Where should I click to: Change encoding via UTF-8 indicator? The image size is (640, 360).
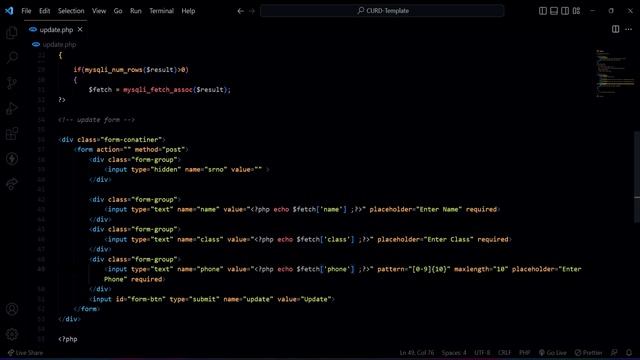pyautogui.click(x=482, y=353)
